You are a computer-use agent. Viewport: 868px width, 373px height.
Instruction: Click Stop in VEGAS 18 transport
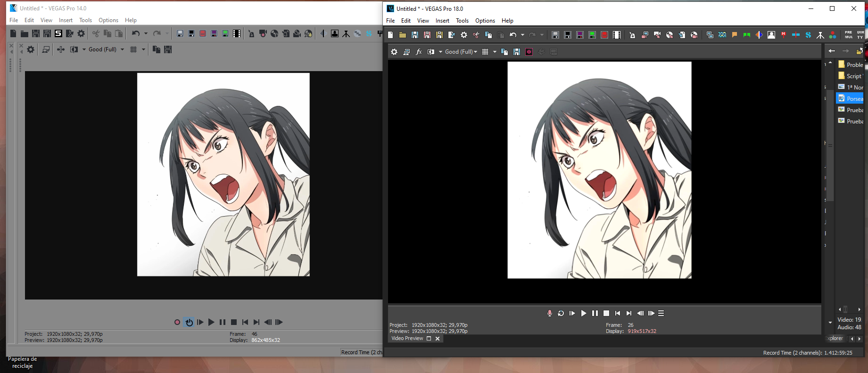point(606,313)
